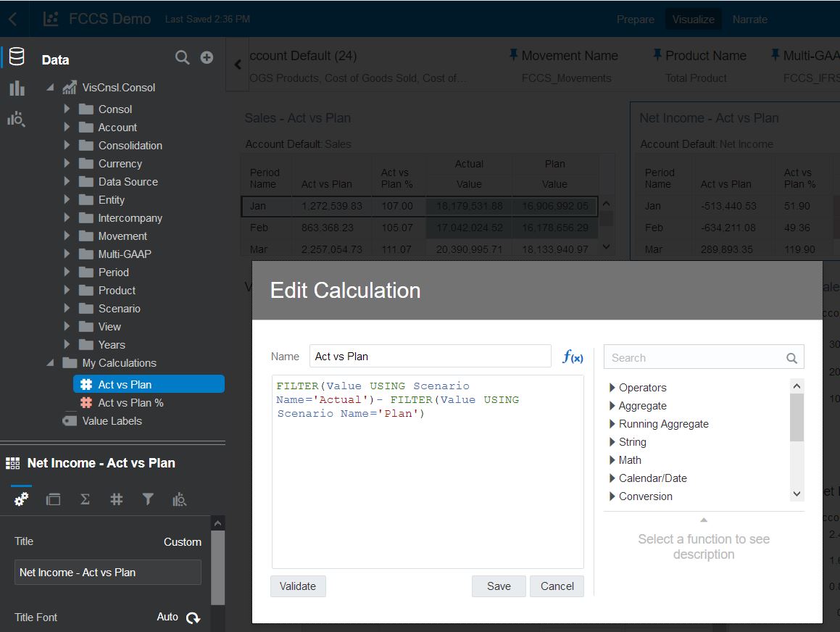840x632 pixels.
Task: Switch to the Prepare tab
Action: click(x=636, y=20)
